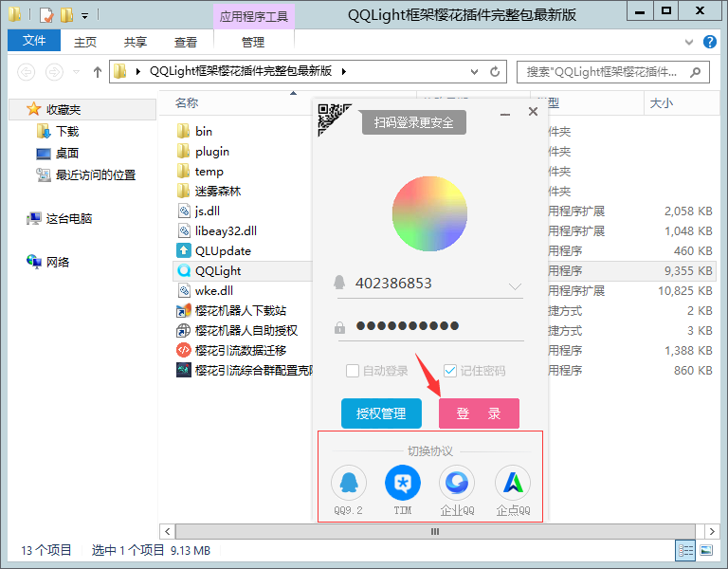Switch to the 主页 ribbon tab
This screenshot has width=728, height=569.
(85, 42)
